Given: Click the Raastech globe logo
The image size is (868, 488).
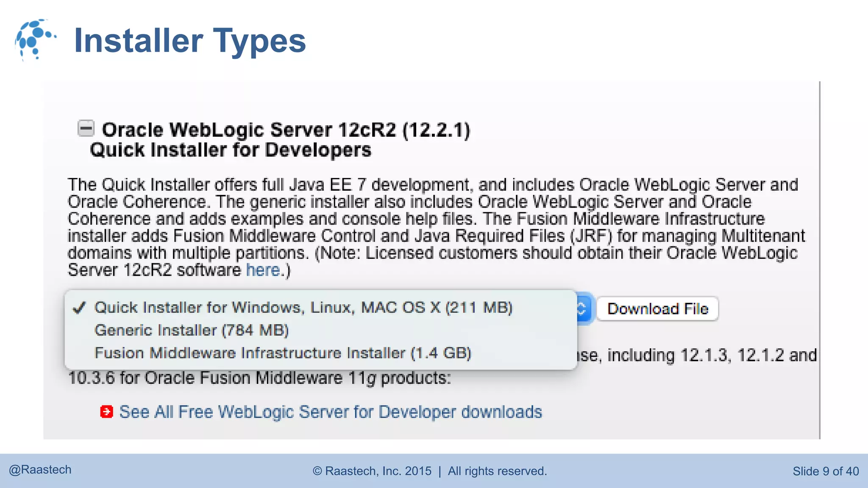Looking at the screenshot, I should (x=34, y=39).
